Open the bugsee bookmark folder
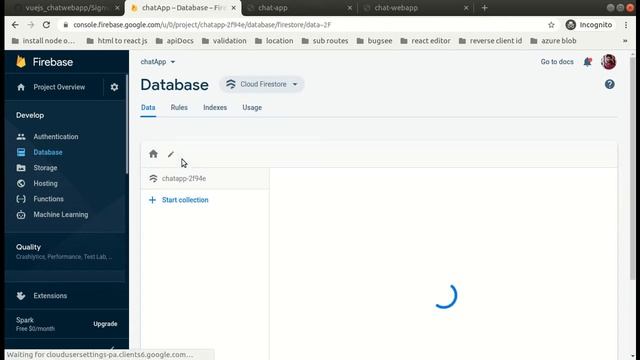The width and height of the screenshot is (640, 360). pyautogui.click(x=375, y=41)
